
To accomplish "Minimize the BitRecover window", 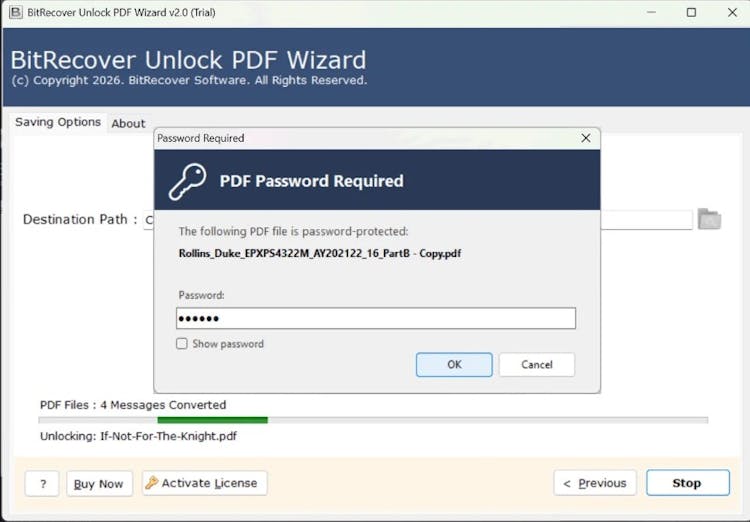I will point(648,12).
